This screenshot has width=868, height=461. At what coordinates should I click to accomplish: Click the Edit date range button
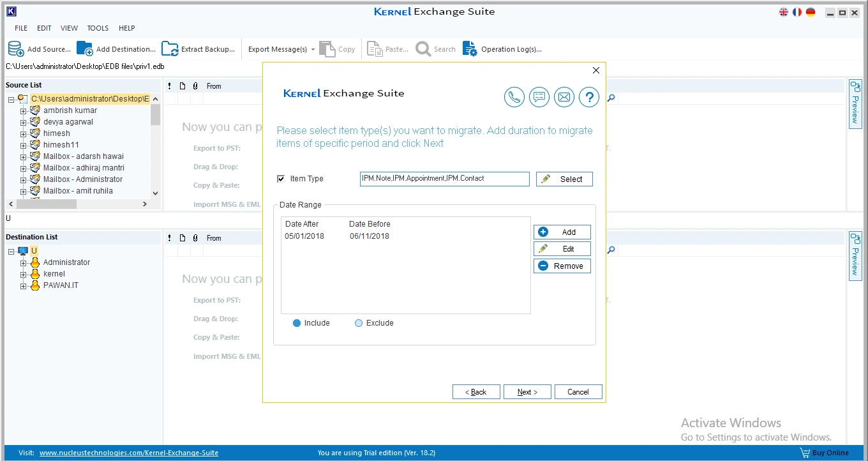pos(562,249)
